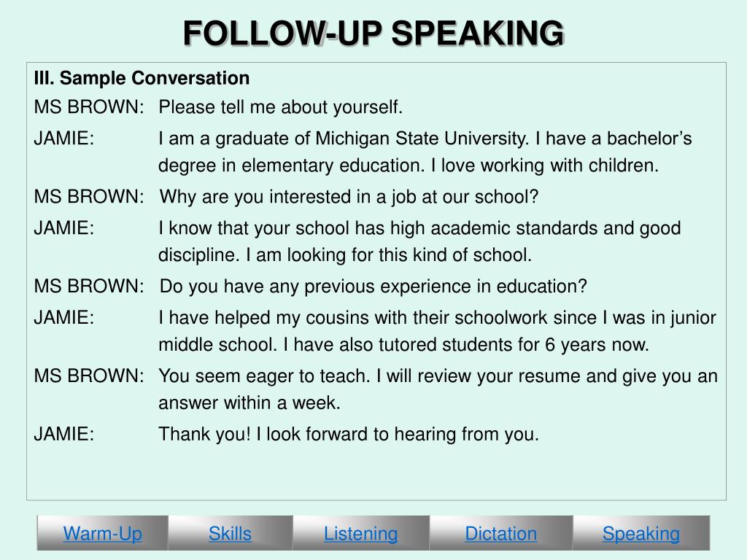
Task: Select the 'Why are you interested' question
Action: pyautogui.click(x=349, y=197)
